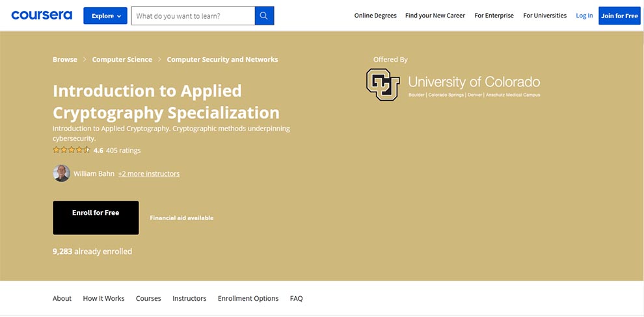Switch to FAQ tab
The width and height of the screenshot is (644, 317).
(296, 298)
